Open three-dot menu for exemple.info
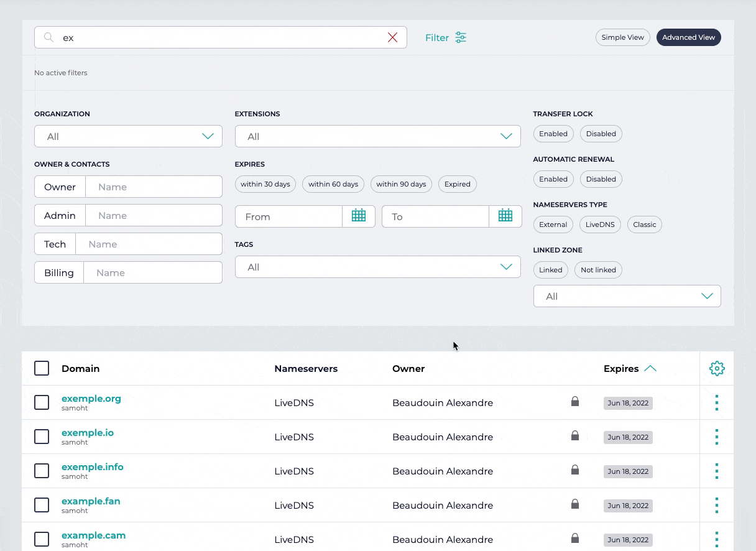Viewport: 756px width, 551px height. tap(717, 471)
